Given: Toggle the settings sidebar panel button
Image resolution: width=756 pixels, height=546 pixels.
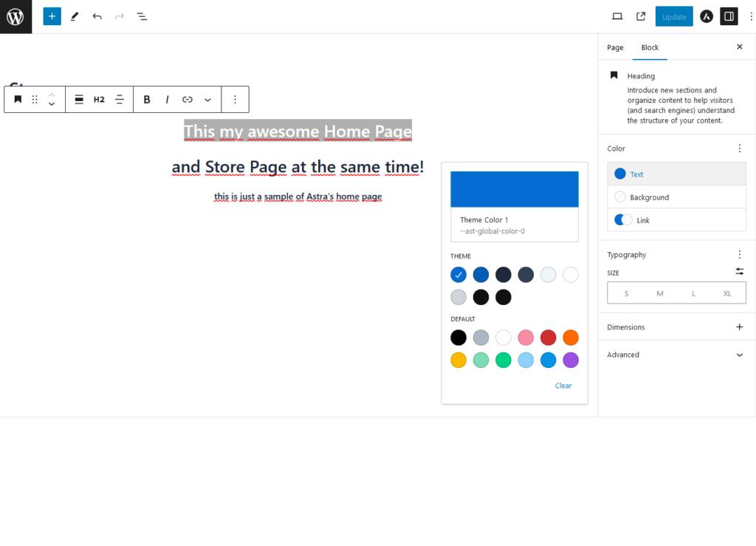Looking at the screenshot, I should coord(729,16).
